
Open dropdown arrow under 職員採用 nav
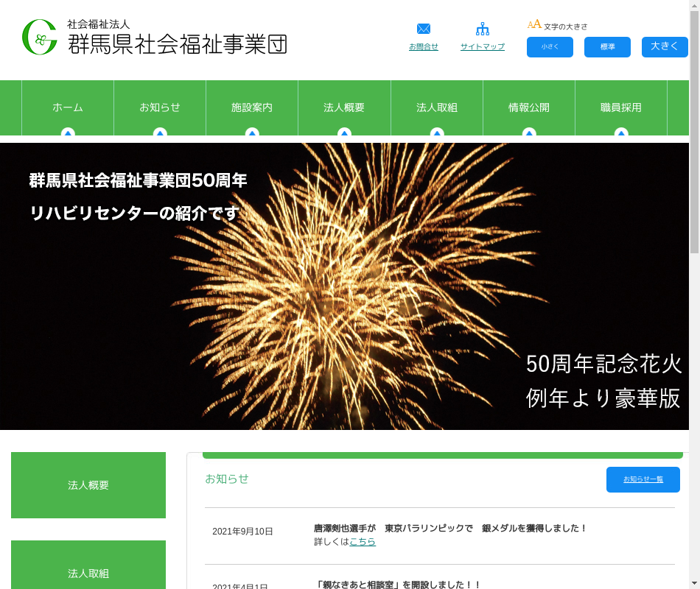[x=621, y=133]
